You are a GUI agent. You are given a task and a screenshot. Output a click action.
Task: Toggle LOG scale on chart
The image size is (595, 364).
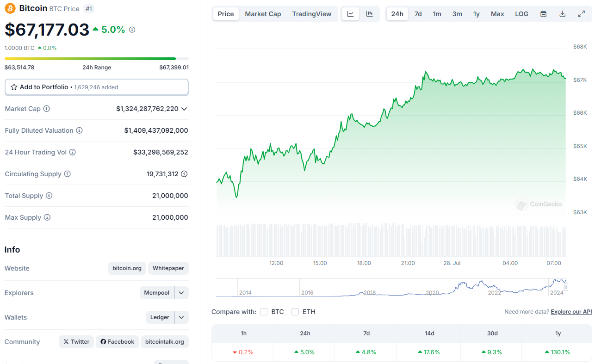coord(521,14)
